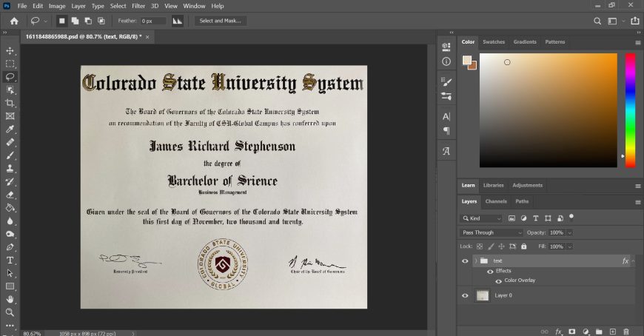This screenshot has height=336, width=644.
Task: Open the Layers panel menu
Action: (638, 202)
